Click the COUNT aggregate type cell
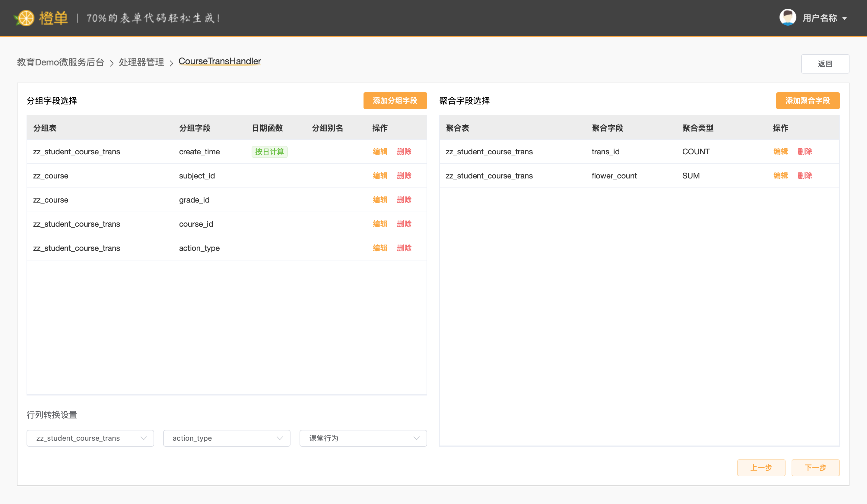The image size is (867, 504). tap(696, 152)
